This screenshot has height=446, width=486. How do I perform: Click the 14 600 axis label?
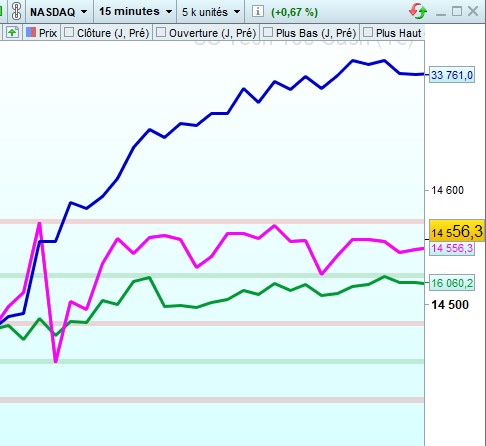point(447,190)
